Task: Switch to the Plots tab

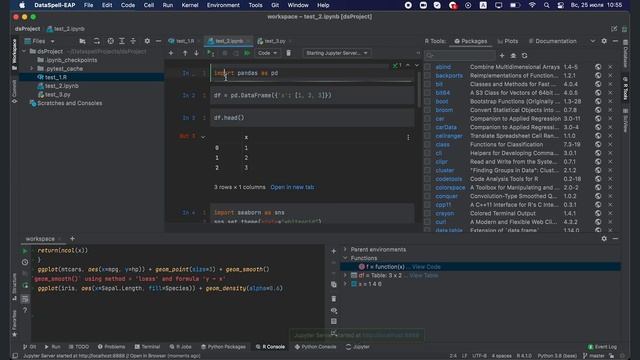Action: pyautogui.click(x=508, y=41)
